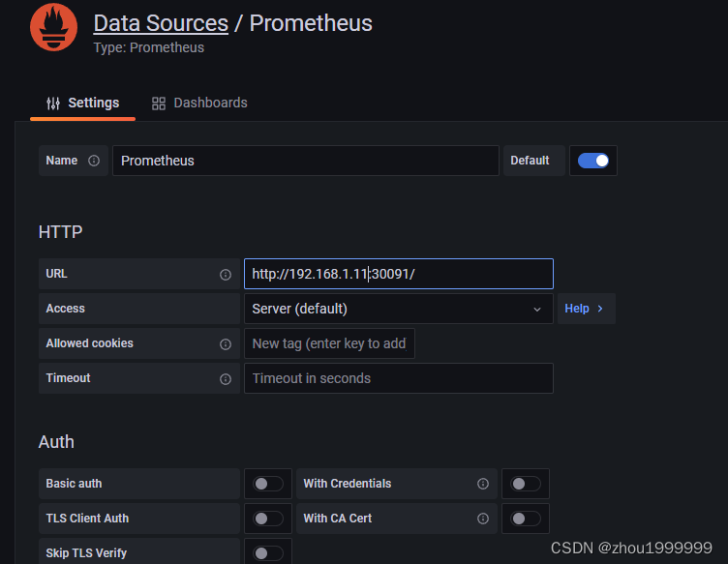Enable the Skip TLS Verify switch
This screenshot has width=728, height=564.
click(268, 553)
